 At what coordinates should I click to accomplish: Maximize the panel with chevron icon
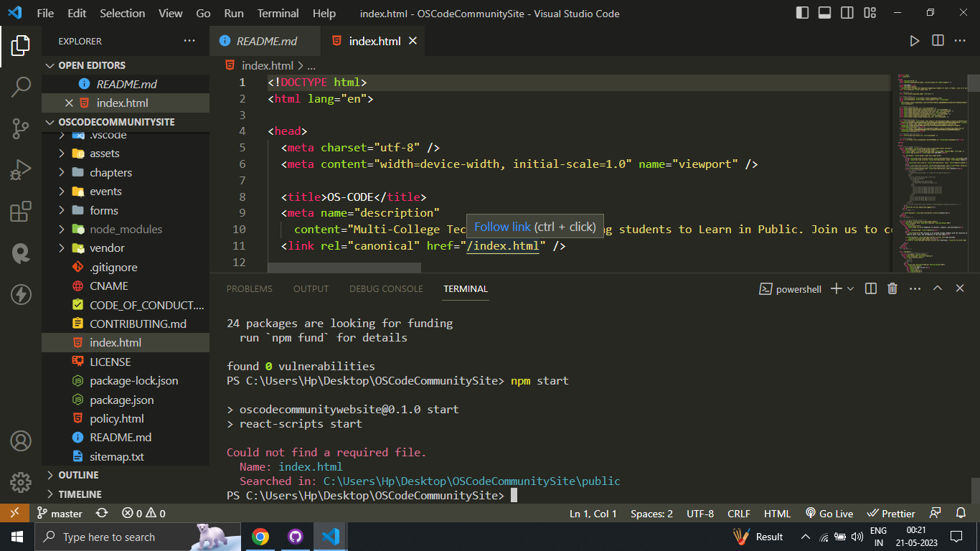tap(937, 288)
